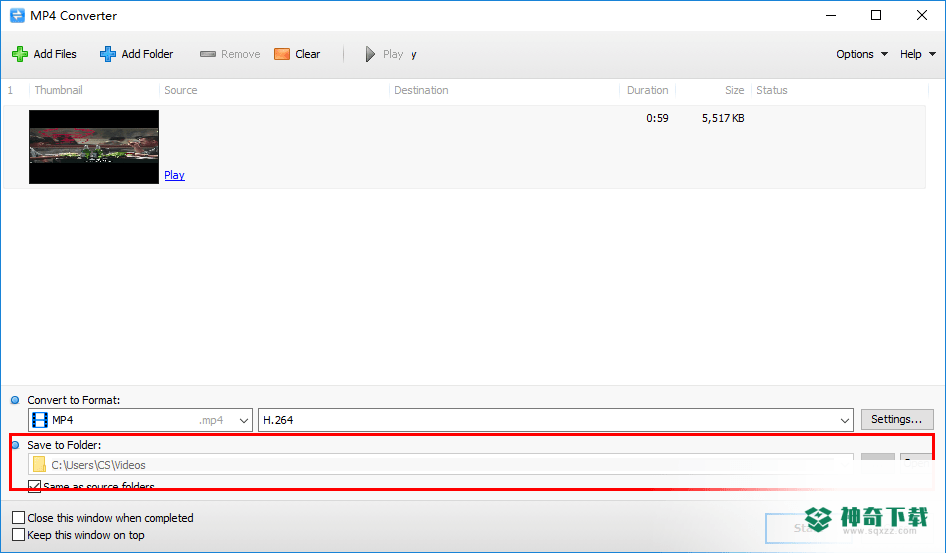
Task: Click the 5,517 KB size value
Action: [723, 118]
